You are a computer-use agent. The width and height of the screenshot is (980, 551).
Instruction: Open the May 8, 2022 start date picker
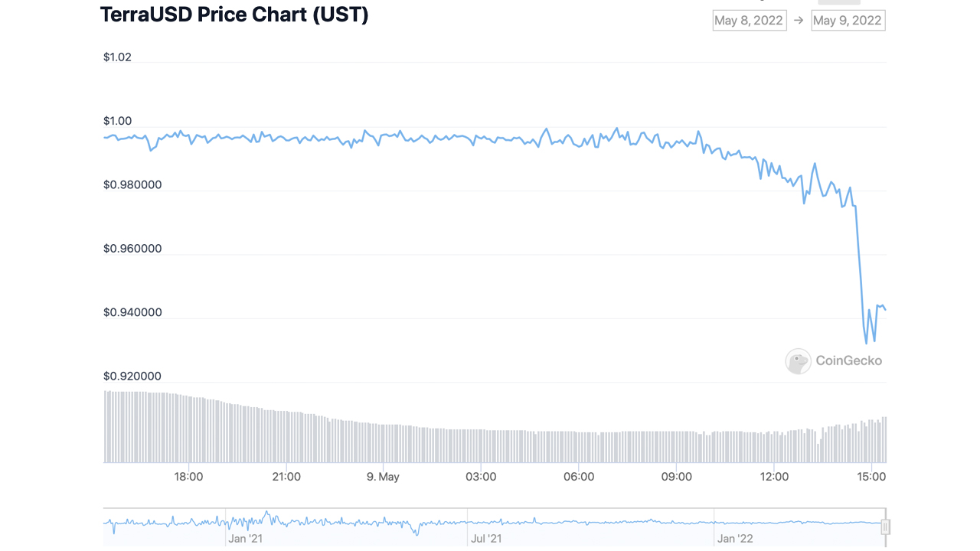pyautogui.click(x=749, y=21)
